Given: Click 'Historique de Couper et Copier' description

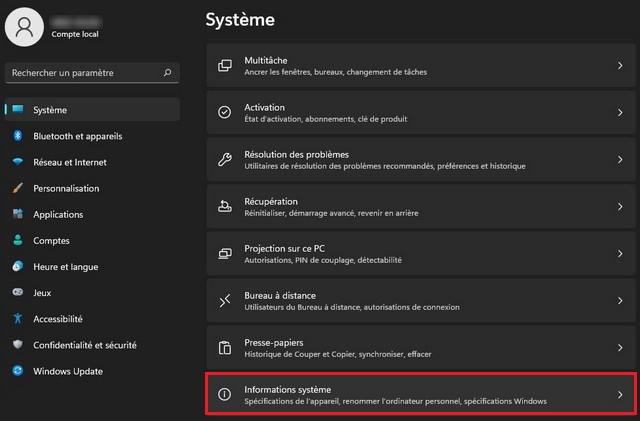Looking at the screenshot, I should [338, 354].
